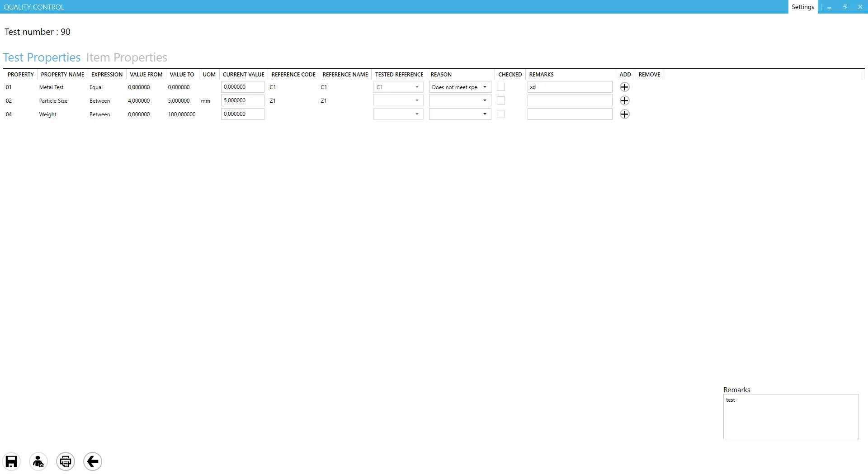This screenshot has width=868, height=475.
Task: Sort by CURRENT VALUE column header
Action: tap(243, 75)
